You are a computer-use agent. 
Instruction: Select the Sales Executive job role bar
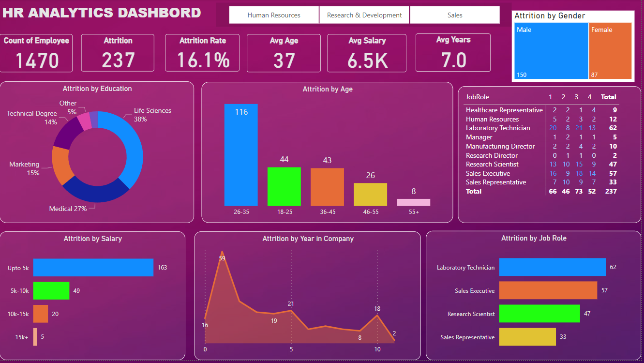[x=548, y=290]
